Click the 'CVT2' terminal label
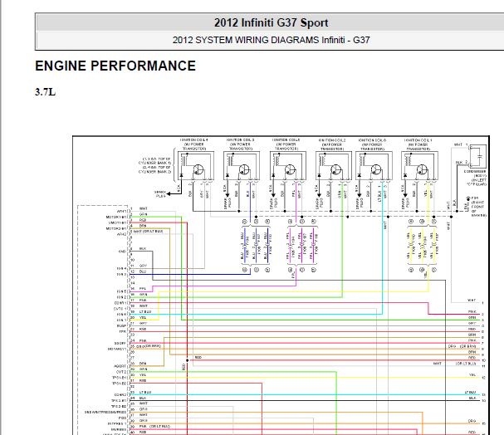This screenshot has width=504, height=435. pos(121,372)
